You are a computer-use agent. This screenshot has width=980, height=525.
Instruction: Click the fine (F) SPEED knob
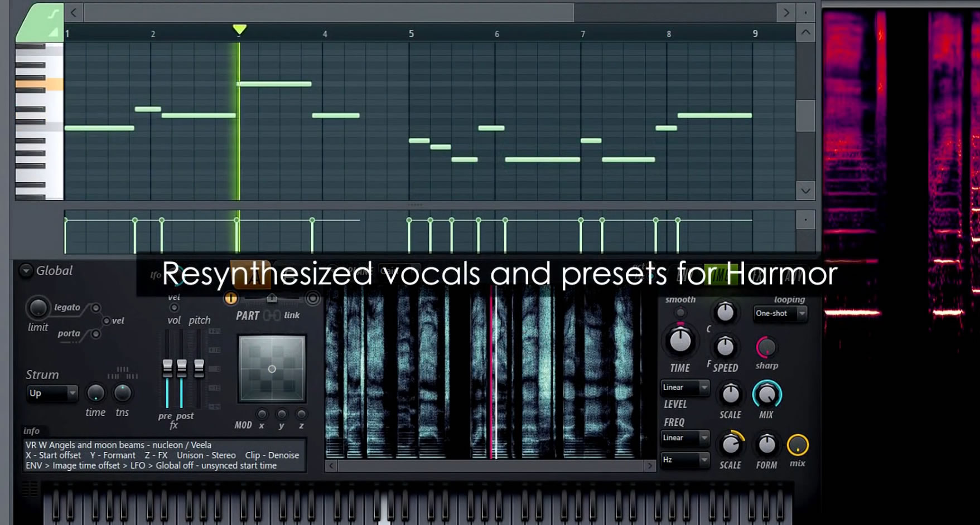tap(725, 347)
